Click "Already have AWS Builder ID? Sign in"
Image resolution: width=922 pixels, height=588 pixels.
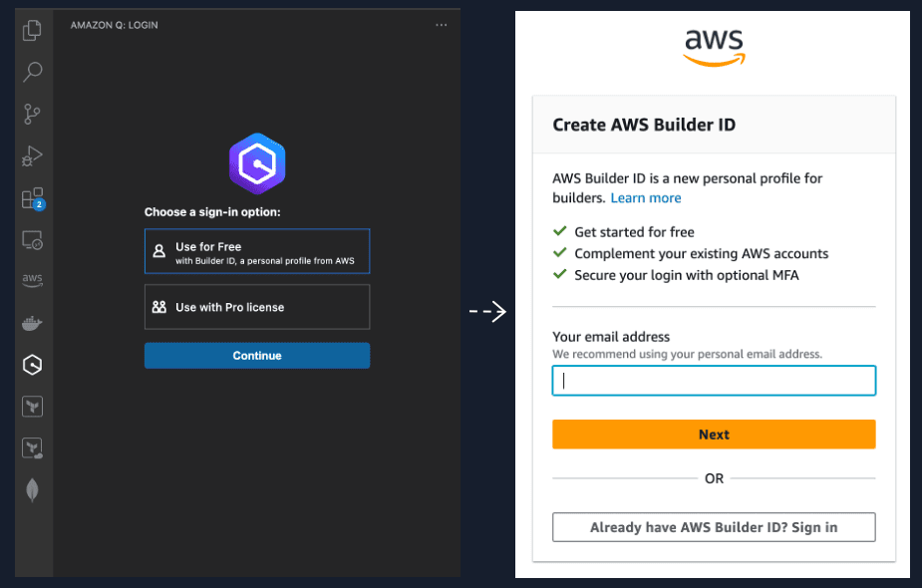pos(714,527)
